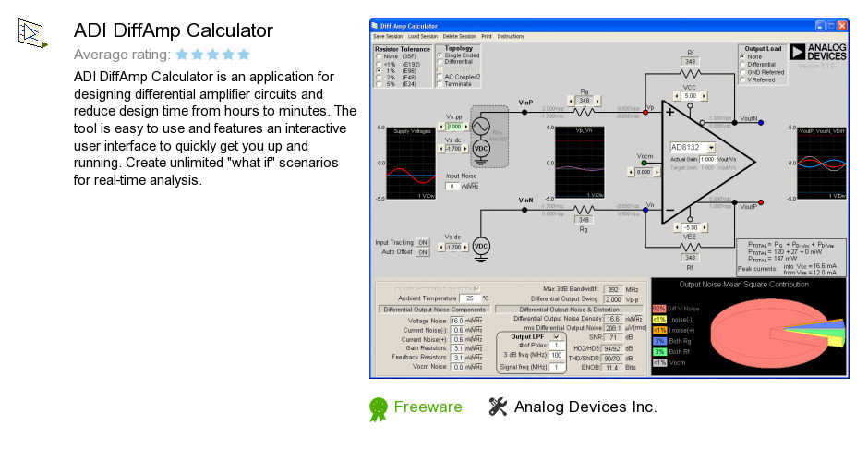
Task: Select GND Referred output load
Action: (x=743, y=72)
